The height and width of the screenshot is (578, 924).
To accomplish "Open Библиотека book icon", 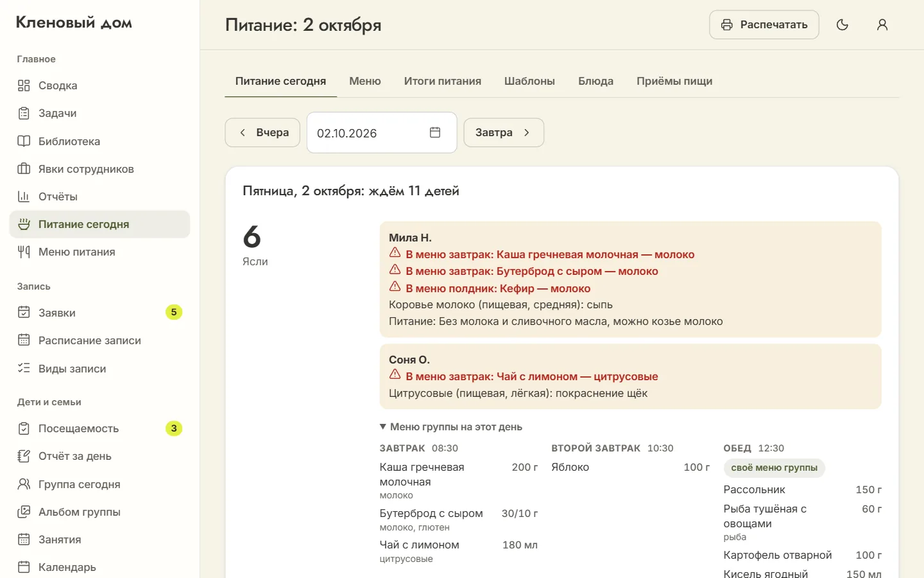I will (24, 141).
